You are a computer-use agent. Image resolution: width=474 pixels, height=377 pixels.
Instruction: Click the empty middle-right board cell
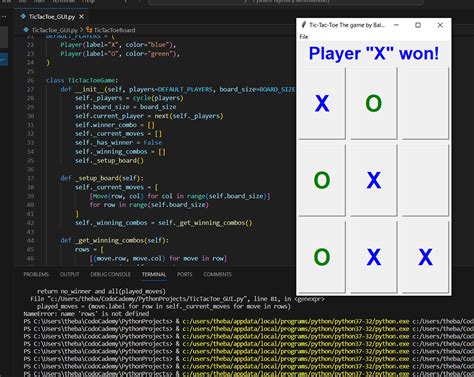point(425,180)
